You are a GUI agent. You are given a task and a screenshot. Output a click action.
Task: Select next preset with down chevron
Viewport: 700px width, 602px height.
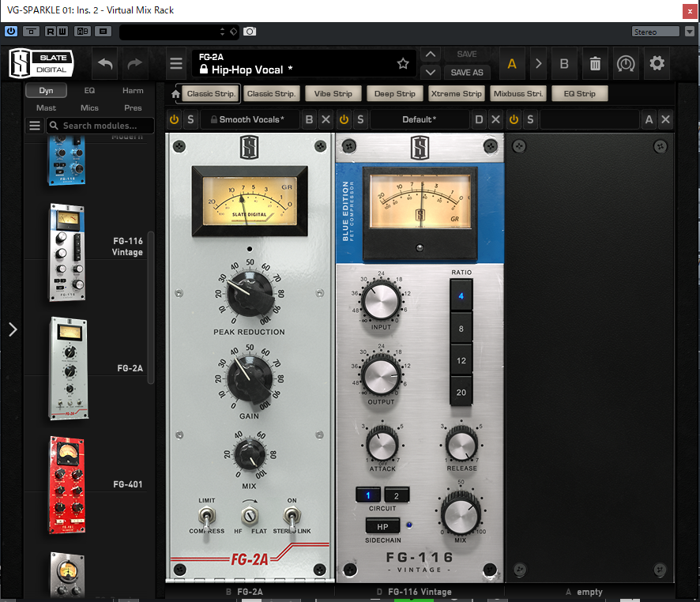point(431,72)
